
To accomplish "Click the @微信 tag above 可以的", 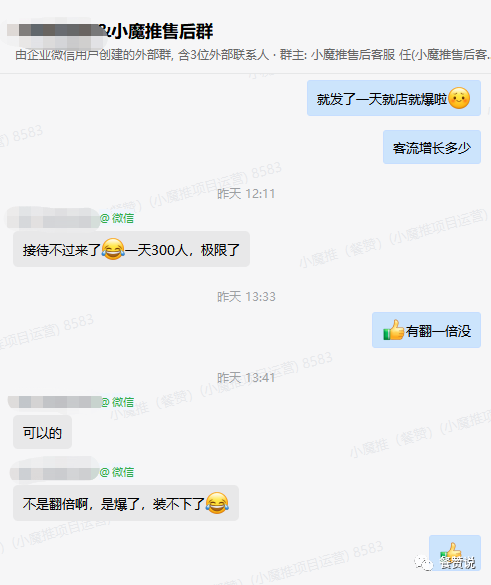I will pyautogui.click(x=118, y=402).
